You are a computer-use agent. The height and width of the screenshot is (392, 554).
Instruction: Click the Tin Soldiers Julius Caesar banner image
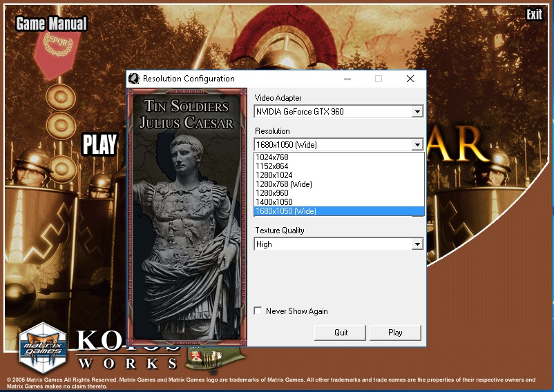187,217
